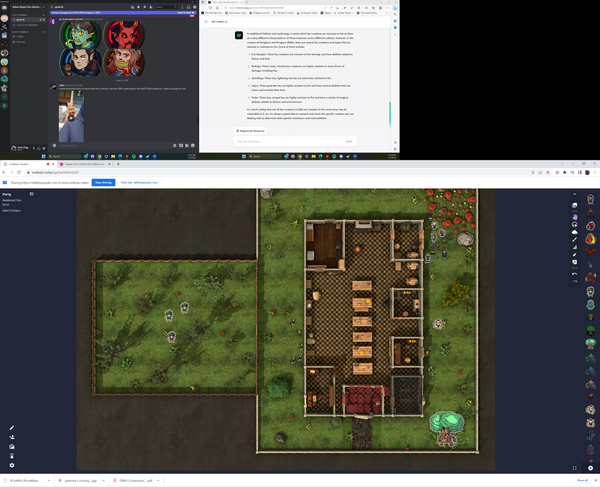Mute the microphone in Discord

(36, 147)
